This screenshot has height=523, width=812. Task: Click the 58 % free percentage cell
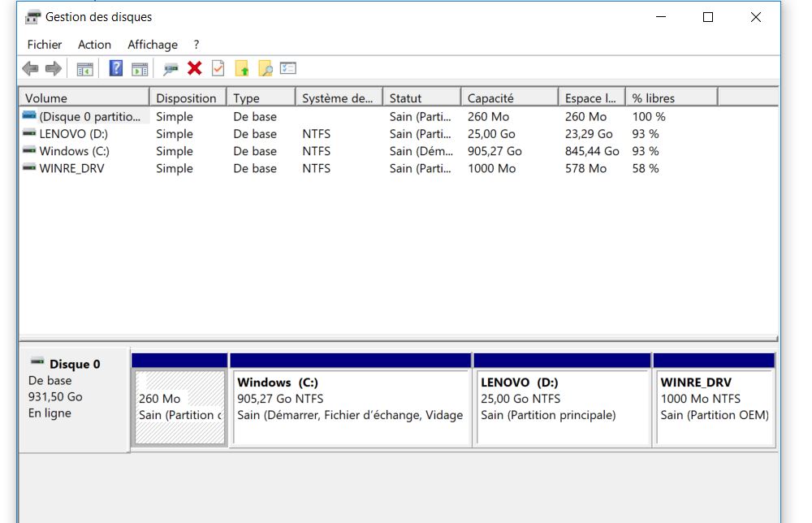coord(646,168)
